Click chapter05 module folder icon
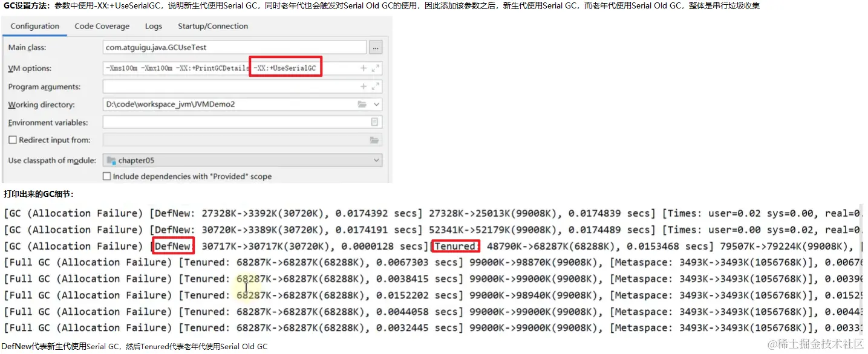This screenshot has width=868, height=354. (x=111, y=161)
